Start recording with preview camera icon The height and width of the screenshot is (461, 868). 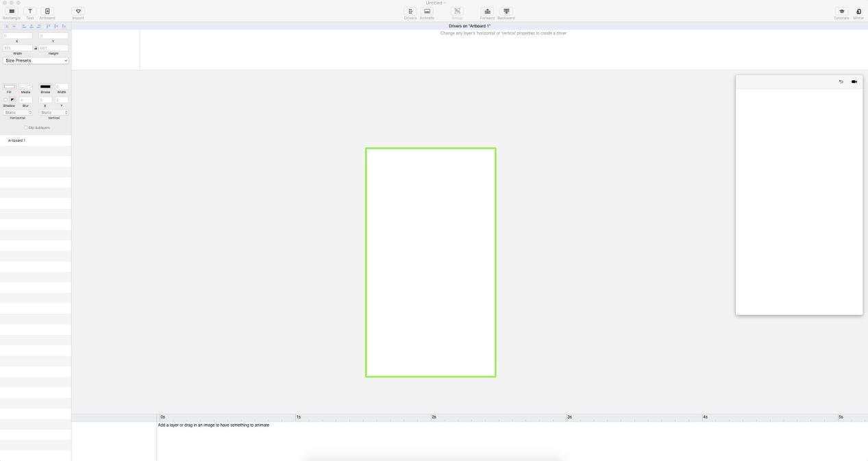854,82
